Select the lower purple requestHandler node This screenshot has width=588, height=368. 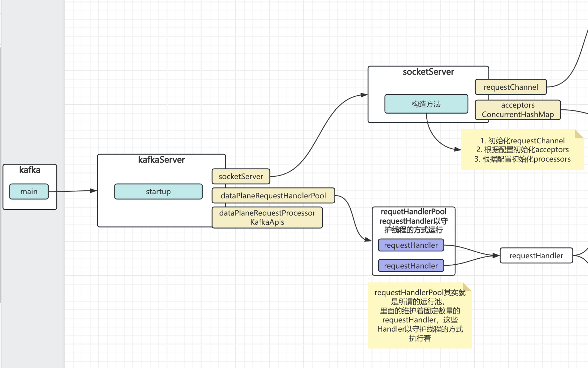(x=411, y=266)
